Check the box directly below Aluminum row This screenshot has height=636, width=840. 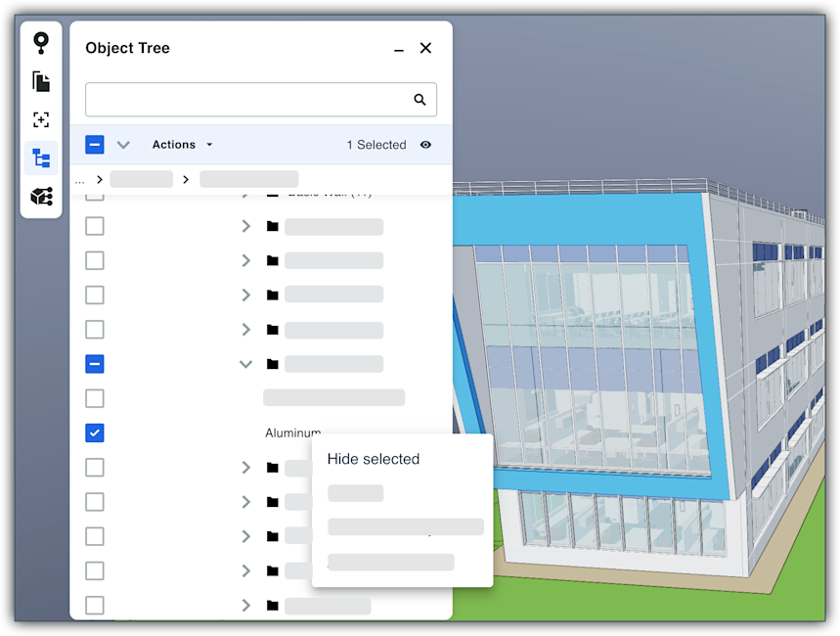(x=95, y=467)
